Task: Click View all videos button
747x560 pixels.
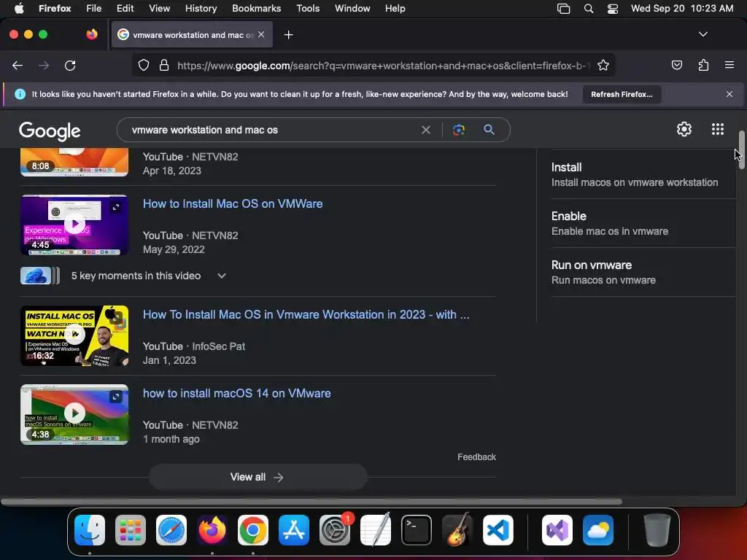Action: click(x=258, y=477)
